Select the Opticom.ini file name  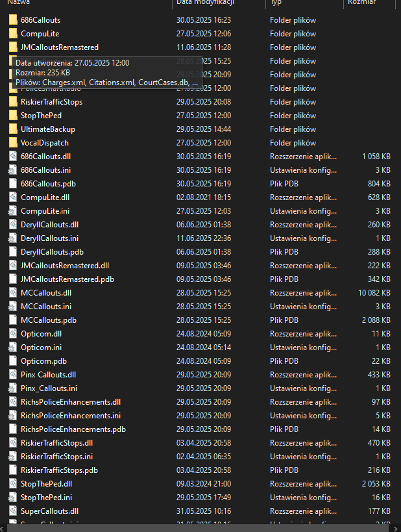tap(41, 348)
